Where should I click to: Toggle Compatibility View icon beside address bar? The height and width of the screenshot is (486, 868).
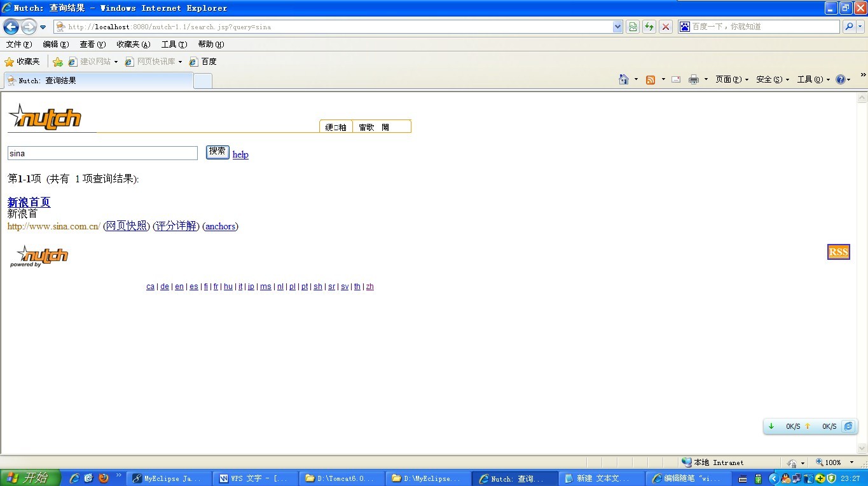[x=633, y=27]
